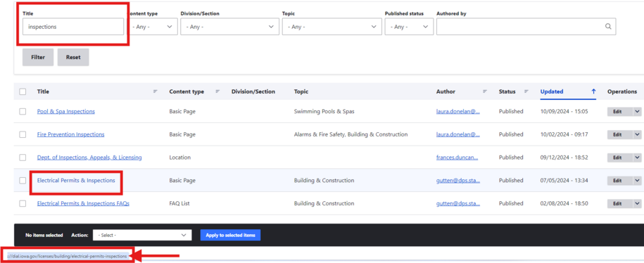Click the sort icon beside Content type header
The image size is (644, 263).
coord(217,91)
